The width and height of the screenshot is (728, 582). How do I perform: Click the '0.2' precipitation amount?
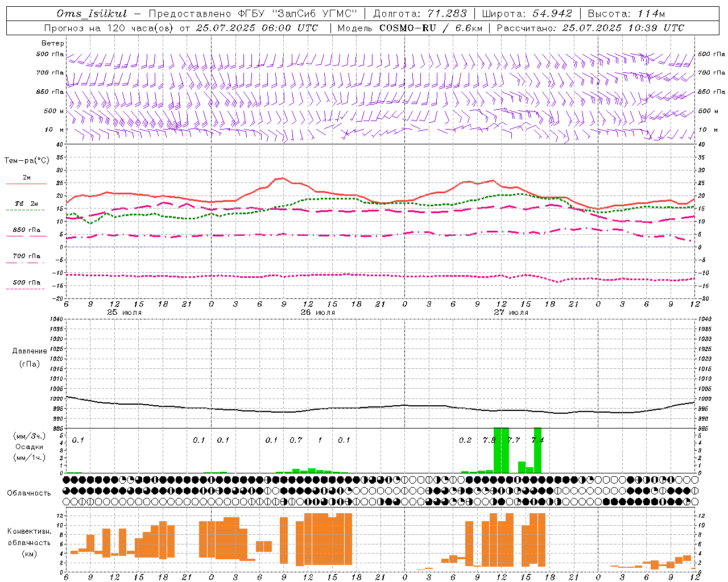[x=465, y=440]
